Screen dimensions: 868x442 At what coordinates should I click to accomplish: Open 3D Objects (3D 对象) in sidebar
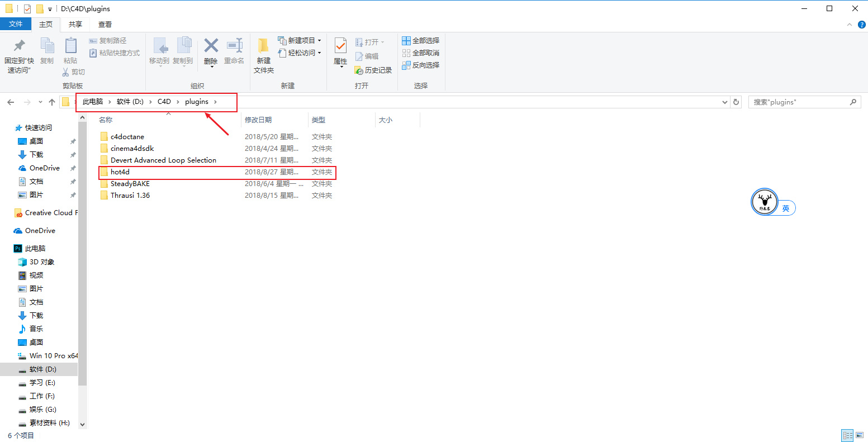tap(42, 262)
